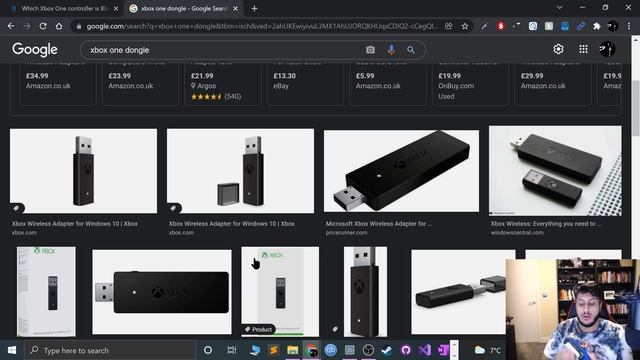Open Windows Start menu
The width and height of the screenshot is (640, 360).
(12, 350)
